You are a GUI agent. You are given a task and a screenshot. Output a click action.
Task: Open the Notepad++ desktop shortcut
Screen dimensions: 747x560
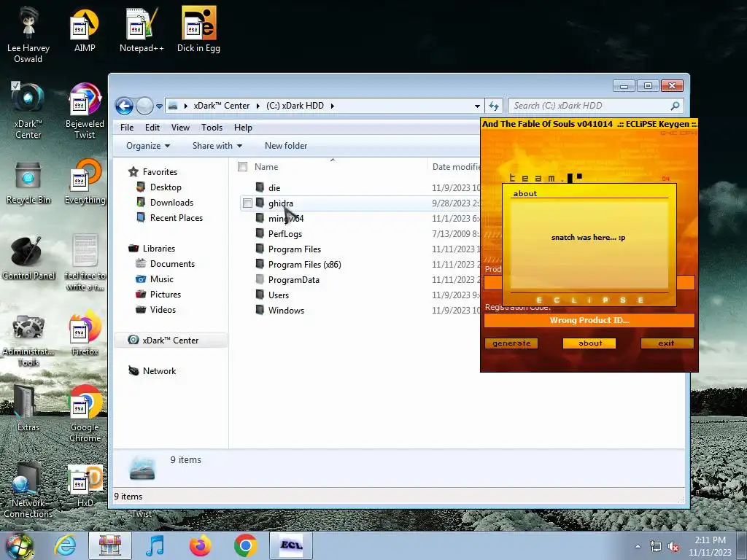142,31
